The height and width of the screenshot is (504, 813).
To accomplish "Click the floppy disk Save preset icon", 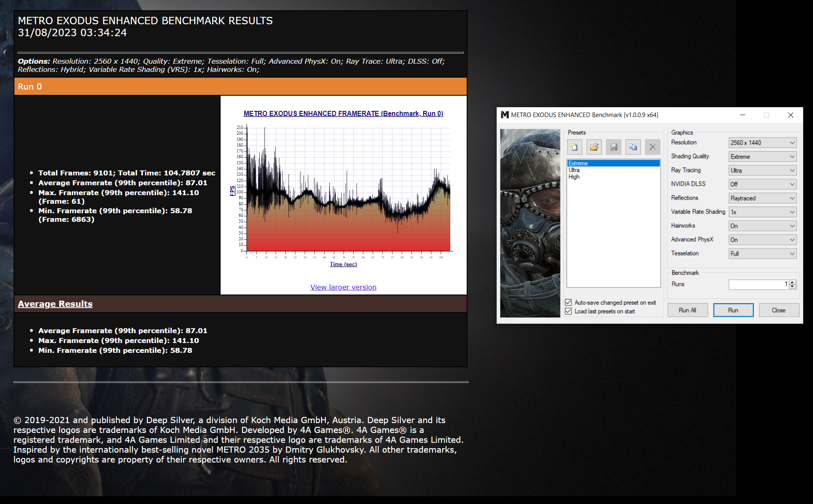I will pos(614,147).
